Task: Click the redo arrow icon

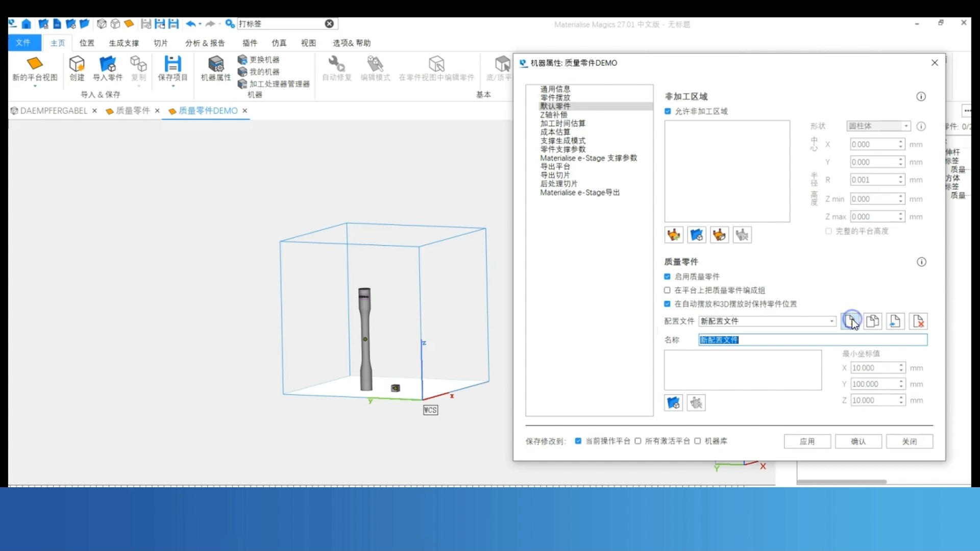Action: point(210,24)
